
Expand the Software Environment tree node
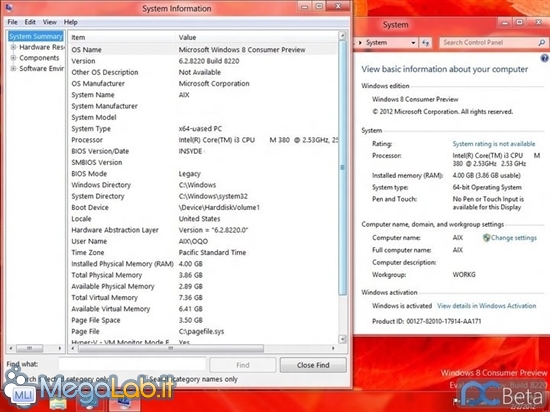(x=13, y=68)
